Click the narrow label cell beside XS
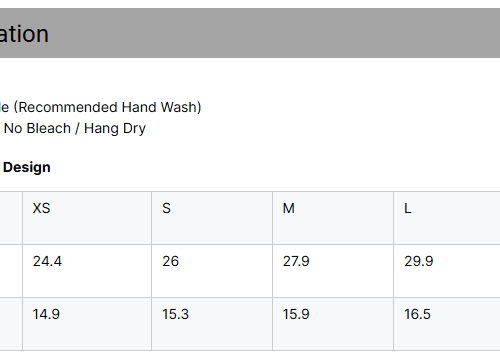Viewport: 500px width, 360px height. pyautogui.click(x=11, y=218)
